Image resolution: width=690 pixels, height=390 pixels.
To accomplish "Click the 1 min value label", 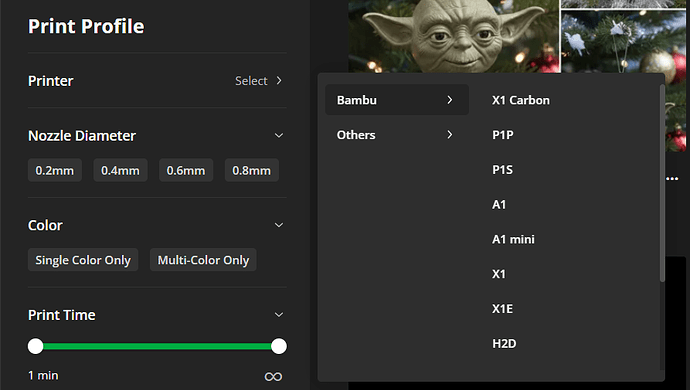I will point(43,375).
